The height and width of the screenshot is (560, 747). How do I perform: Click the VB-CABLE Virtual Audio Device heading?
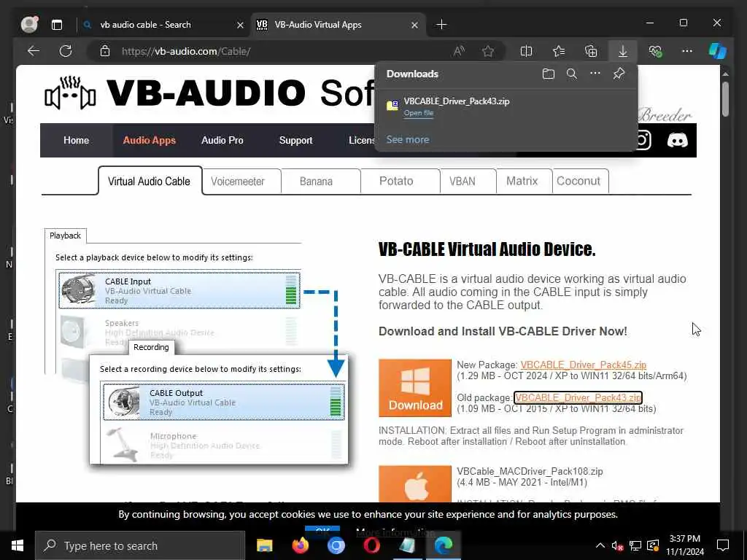487,249
